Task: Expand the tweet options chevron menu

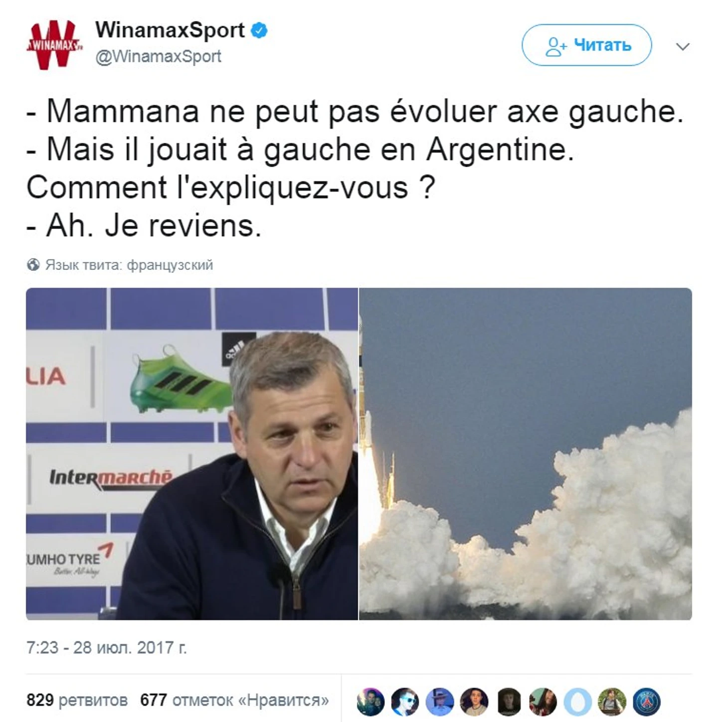Action: [682, 46]
